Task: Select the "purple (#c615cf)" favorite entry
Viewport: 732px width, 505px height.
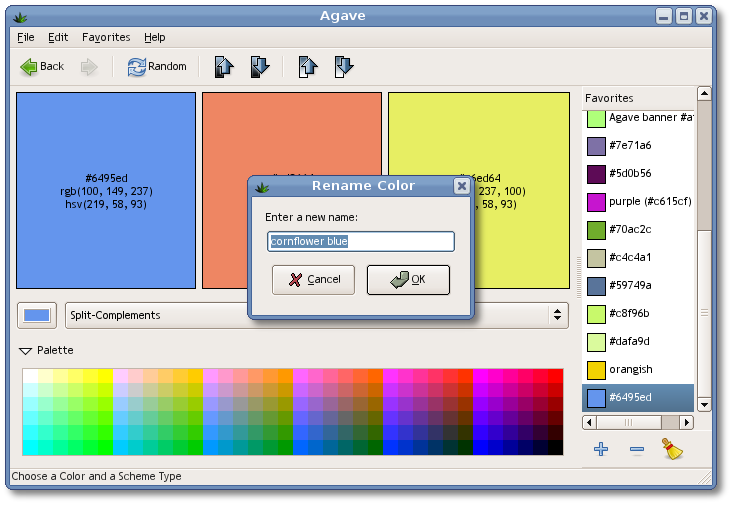Action: (x=638, y=202)
